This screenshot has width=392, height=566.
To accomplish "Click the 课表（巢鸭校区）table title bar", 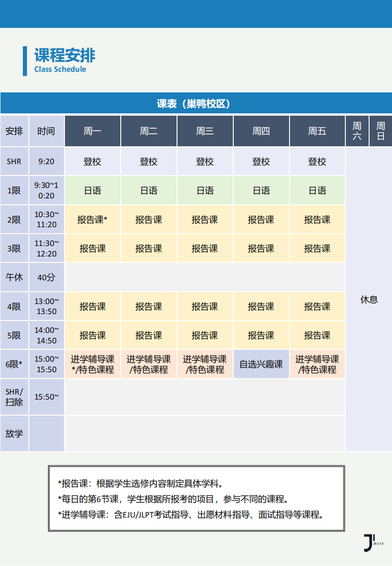I will 196,104.
